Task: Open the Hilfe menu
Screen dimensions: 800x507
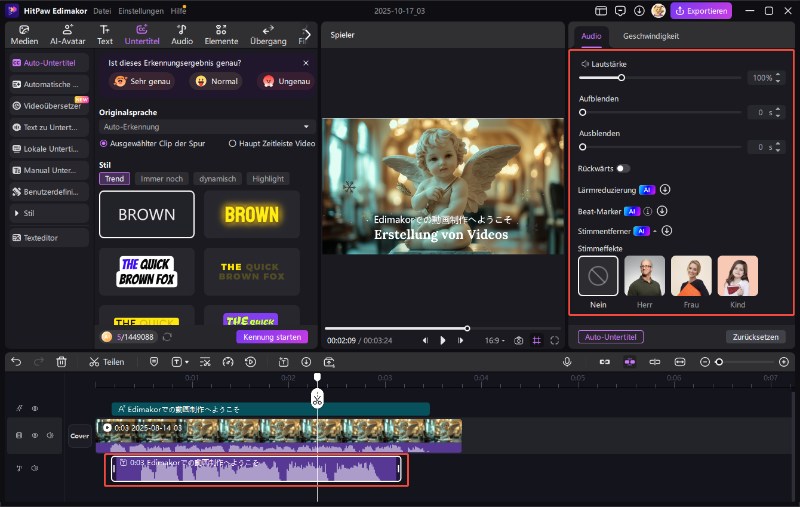Action: [x=178, y=11]
